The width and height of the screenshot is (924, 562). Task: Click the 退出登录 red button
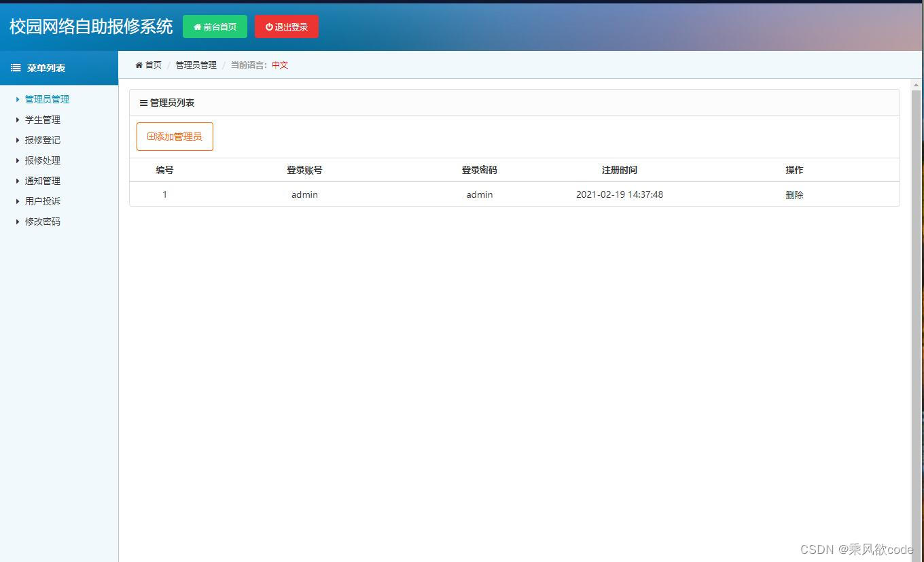[287, 27]
